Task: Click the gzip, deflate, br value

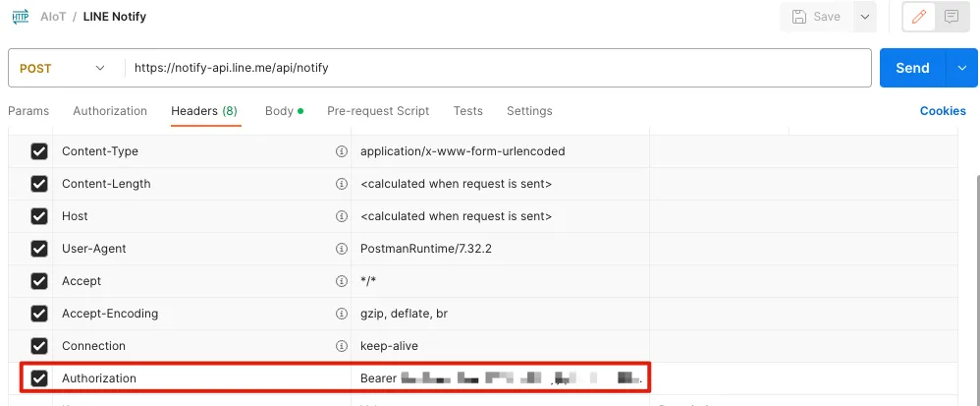Action: coord(404,314)
